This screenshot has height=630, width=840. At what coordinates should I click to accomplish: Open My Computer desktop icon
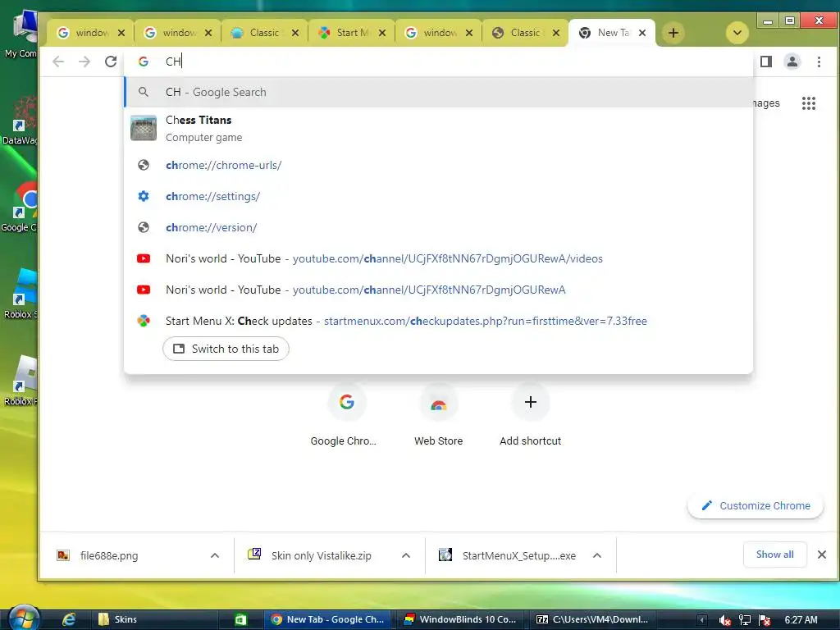pos(21,34)
